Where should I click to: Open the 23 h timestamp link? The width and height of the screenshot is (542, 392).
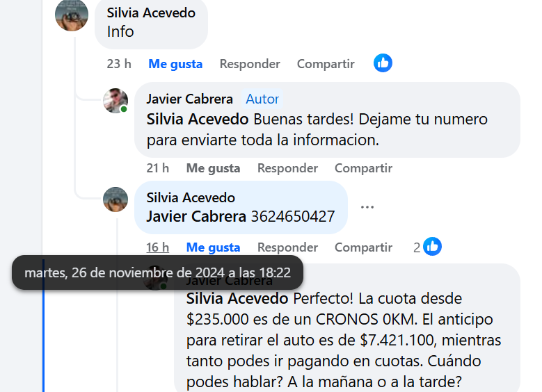coord(119,64)
